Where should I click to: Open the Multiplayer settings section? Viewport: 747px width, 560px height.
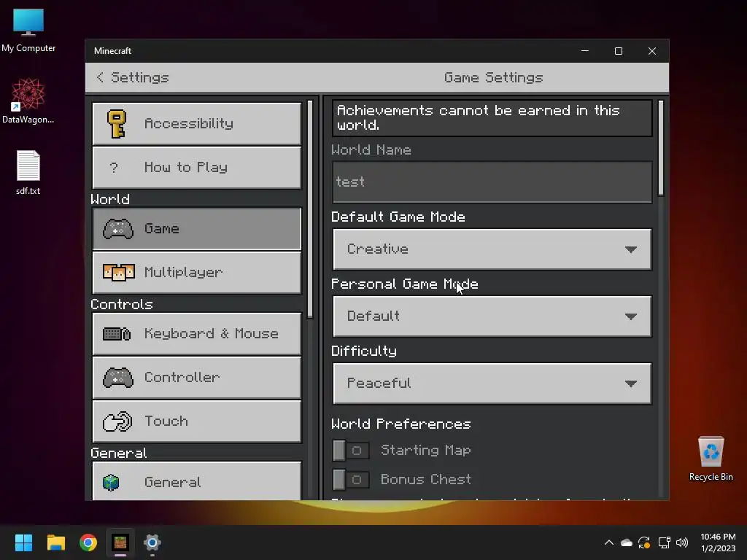click(x=197, y=273)
